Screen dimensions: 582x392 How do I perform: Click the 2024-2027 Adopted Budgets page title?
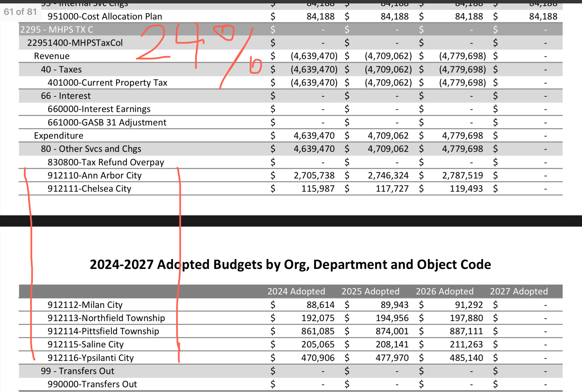click(290, 264)
